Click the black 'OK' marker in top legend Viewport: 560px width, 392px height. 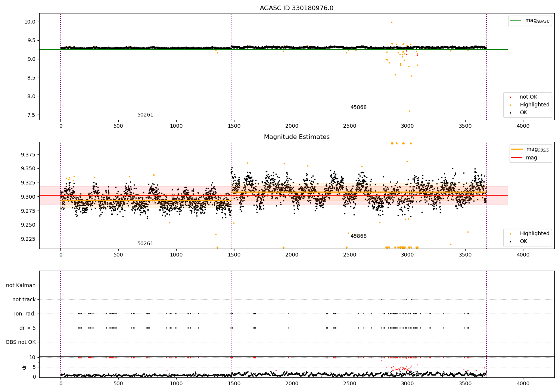pyautogui.click(x=511, y=113)
